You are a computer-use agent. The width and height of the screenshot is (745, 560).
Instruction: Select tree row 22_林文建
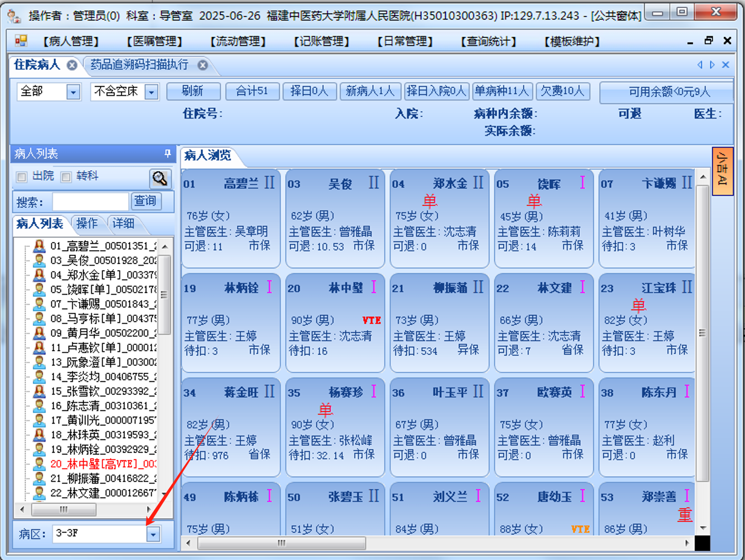click(x=103, y=493)
